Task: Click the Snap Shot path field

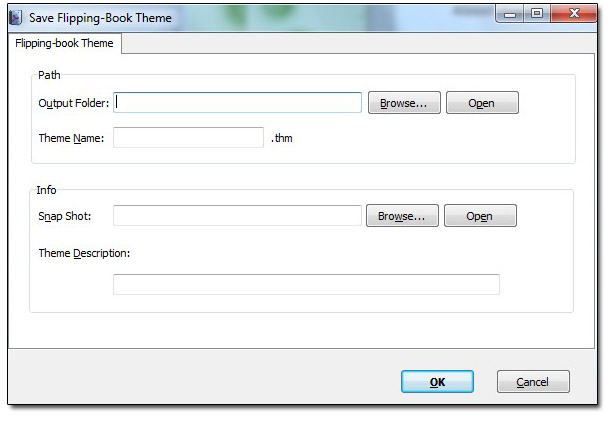Action: tap(237, 215)
